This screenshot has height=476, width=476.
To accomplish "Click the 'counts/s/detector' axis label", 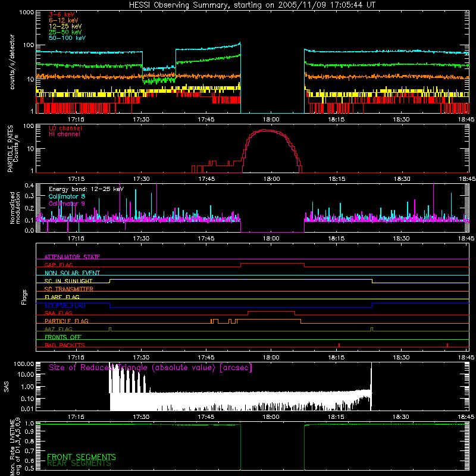I will 12,62.
